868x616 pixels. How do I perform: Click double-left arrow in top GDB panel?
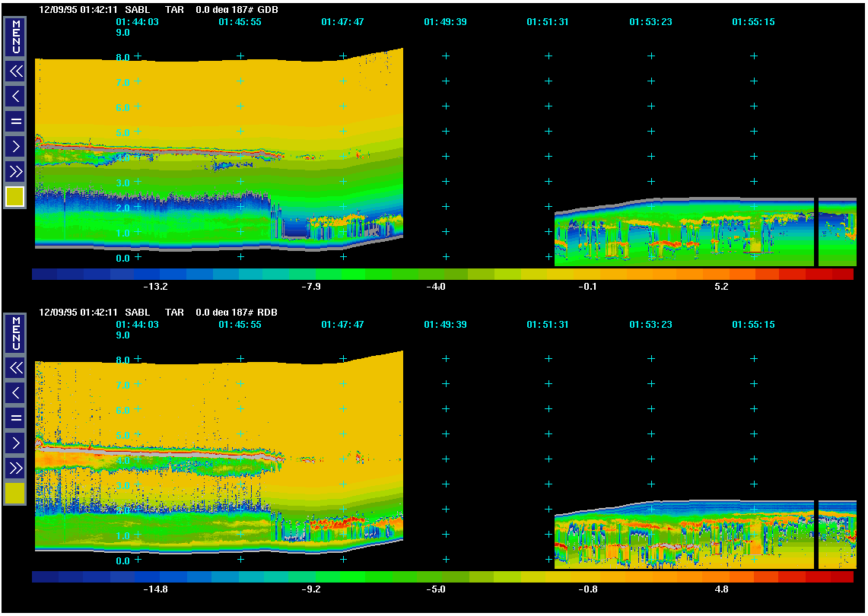pos(15,71)
